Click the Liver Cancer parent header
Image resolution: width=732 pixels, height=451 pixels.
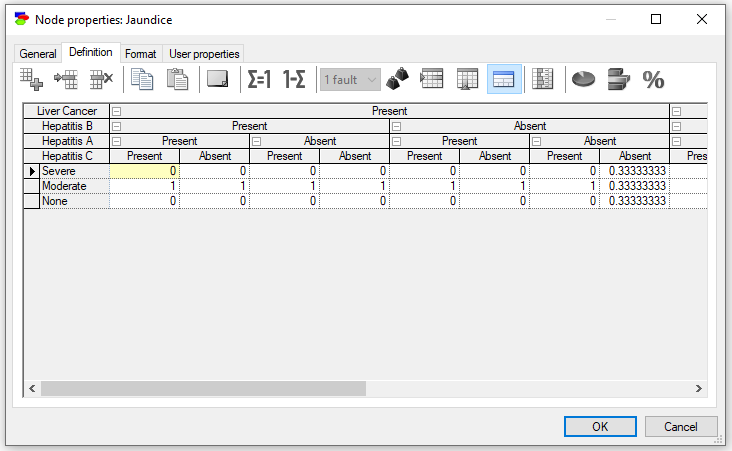pyautogui.click(x=67, y=111)
